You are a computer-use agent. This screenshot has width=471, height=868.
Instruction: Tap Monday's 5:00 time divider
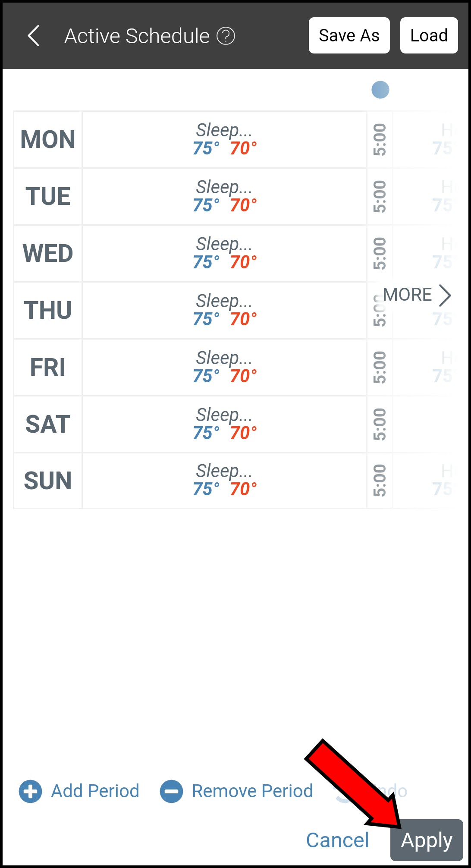coord(380,140)
